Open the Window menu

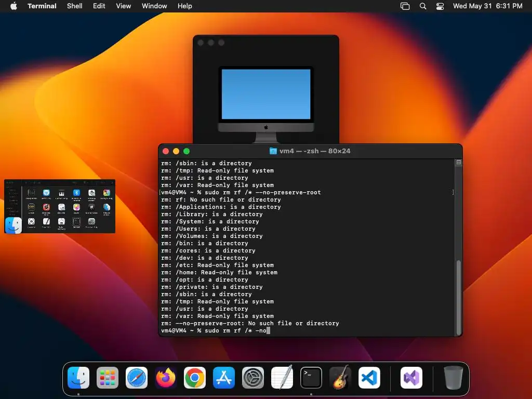[154, 6]
